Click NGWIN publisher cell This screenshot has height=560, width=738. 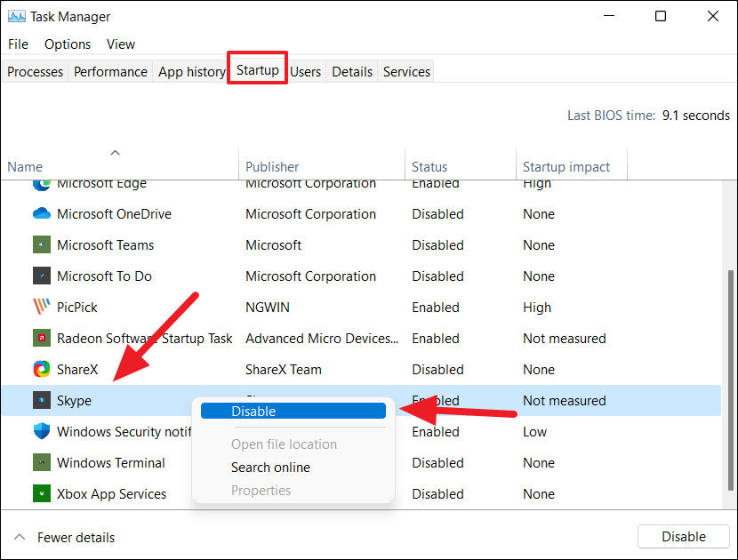click(268, 307)
